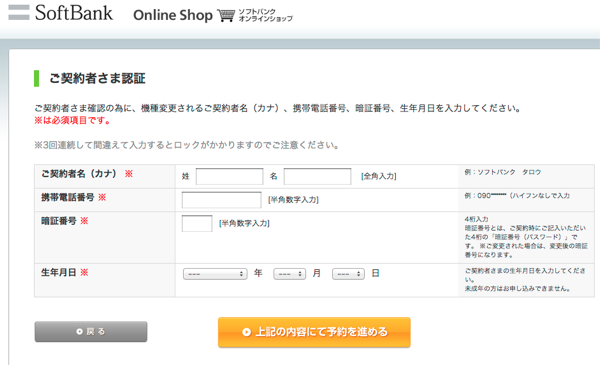The image size is (600, 365).
Task: Click the 例:090 phone number example text
Action: coord(517,196)
